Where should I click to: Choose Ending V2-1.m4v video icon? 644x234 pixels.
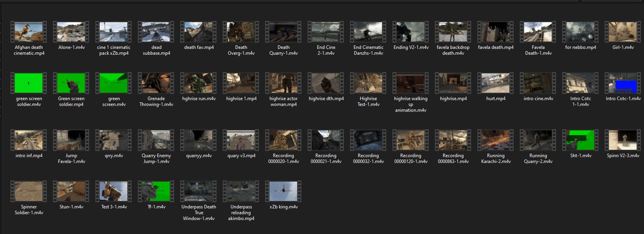click(x=411, y=32)
